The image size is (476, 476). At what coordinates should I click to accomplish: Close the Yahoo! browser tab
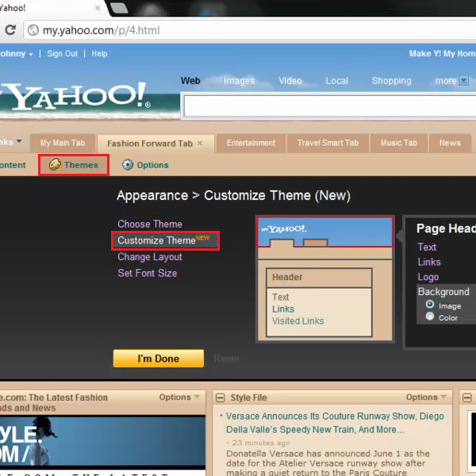click(x=98, y=8)
